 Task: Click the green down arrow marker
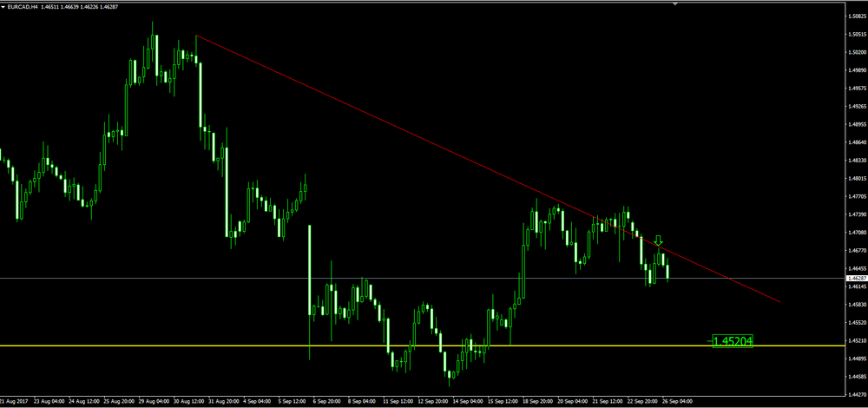[658, 240]
